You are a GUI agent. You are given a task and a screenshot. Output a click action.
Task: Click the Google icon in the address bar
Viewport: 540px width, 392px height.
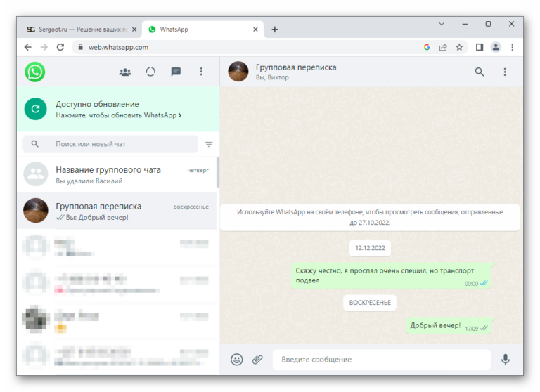(x=427, y=47)
